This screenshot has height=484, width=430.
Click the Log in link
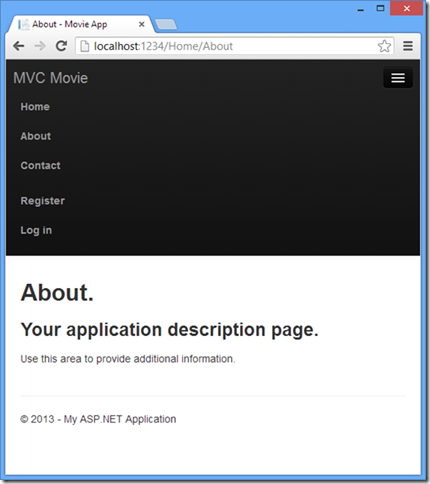pos(36,230)
